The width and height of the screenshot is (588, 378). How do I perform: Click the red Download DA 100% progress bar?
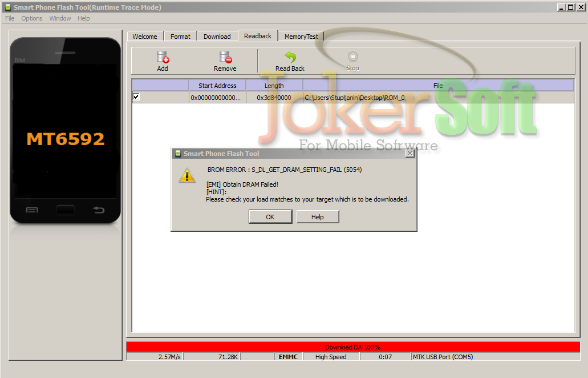click(x=353, y=347)
